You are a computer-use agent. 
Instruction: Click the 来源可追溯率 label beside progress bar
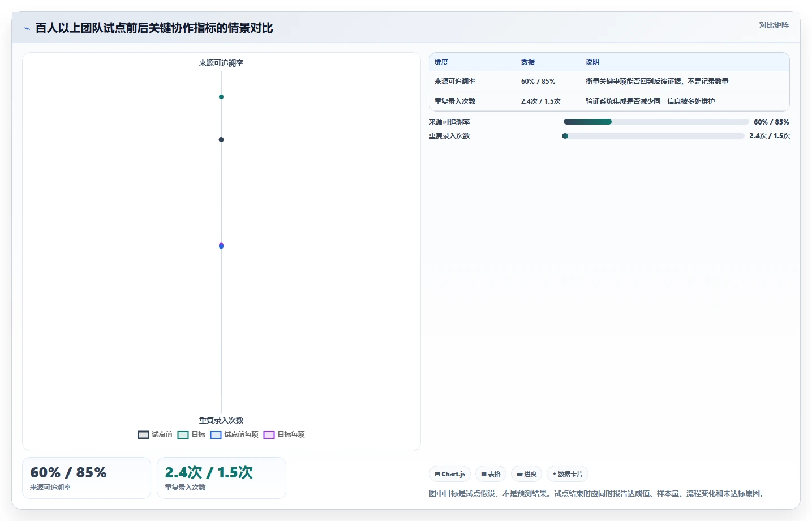coord(449,122)
